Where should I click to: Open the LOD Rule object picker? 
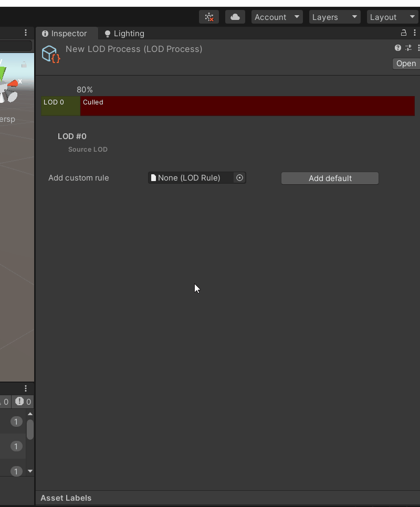tap(239, 178)
